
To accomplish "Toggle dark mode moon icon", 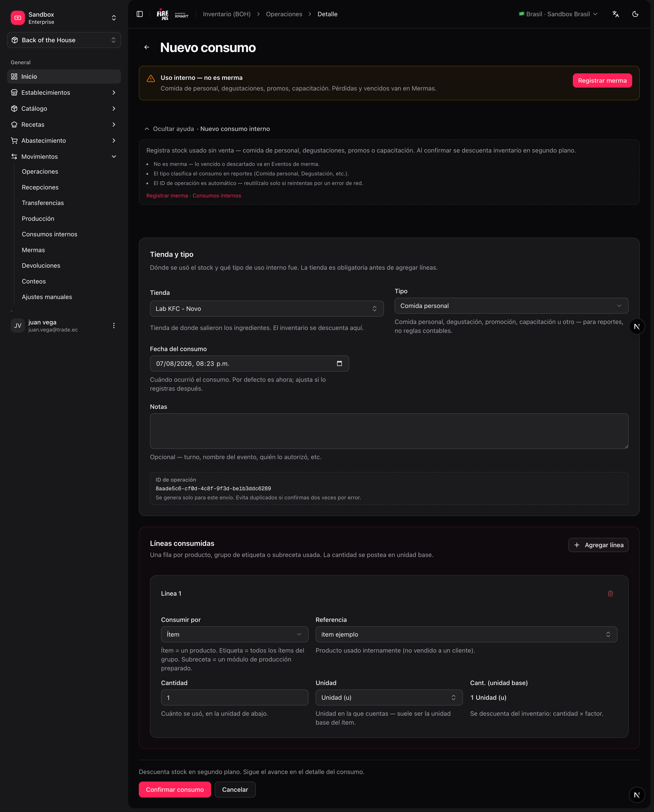I will tap(635, 14).
